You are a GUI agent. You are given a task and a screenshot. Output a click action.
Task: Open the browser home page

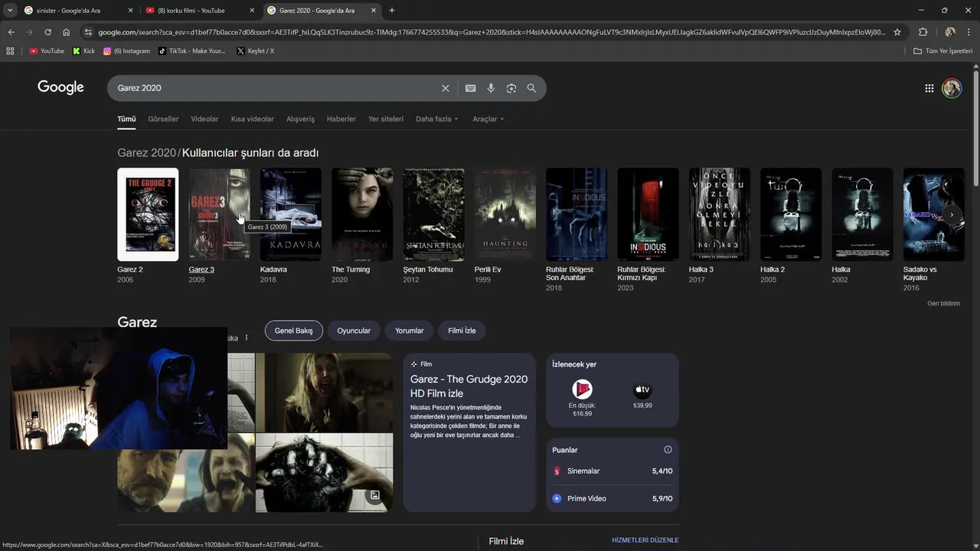coord(66,32)
